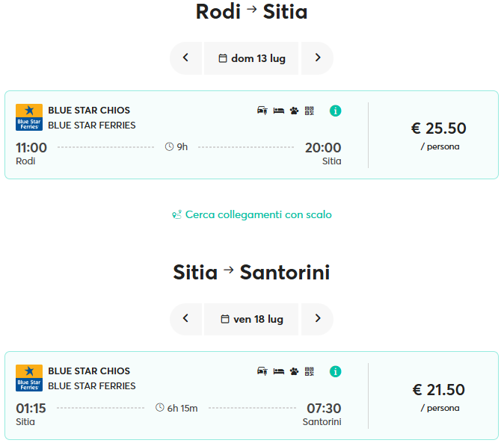Click the vehicle icon on Rodi-Sitia ferry

262,111
